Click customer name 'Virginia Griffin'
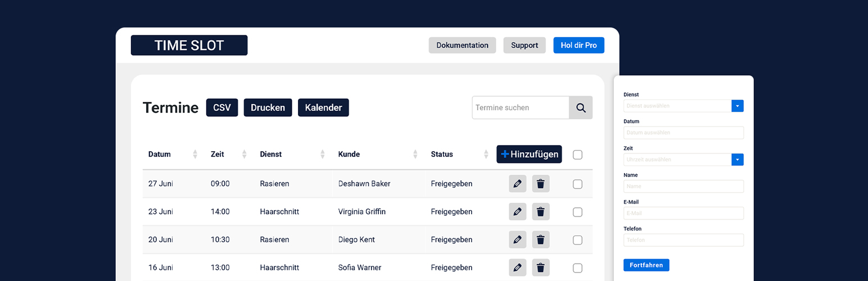Screen dimensions: 868x281 [362, 212]
